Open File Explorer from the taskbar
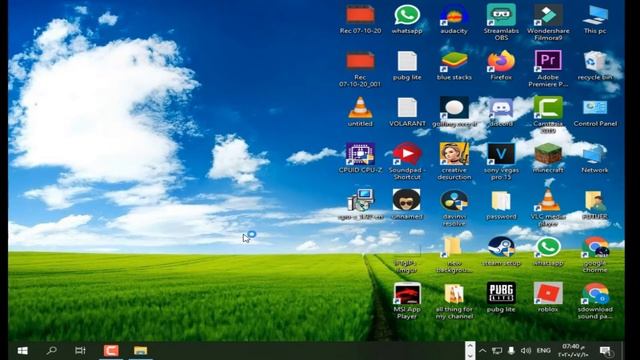This screenshot has width=640, height=360. pos(140,351)
